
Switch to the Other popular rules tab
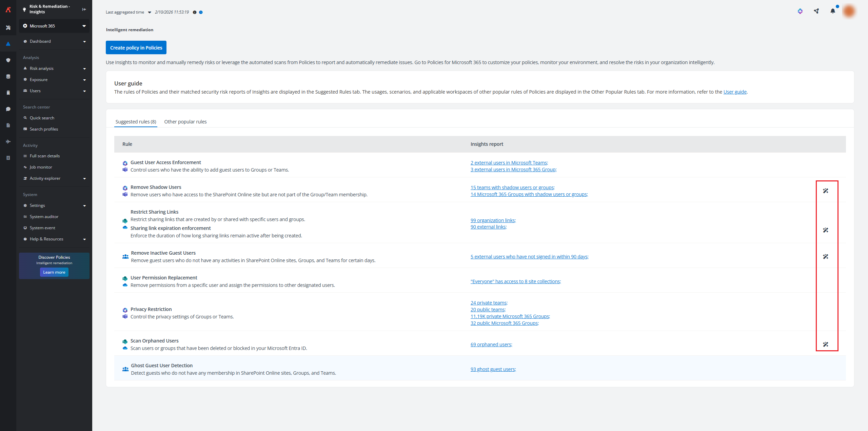[185, 121]
